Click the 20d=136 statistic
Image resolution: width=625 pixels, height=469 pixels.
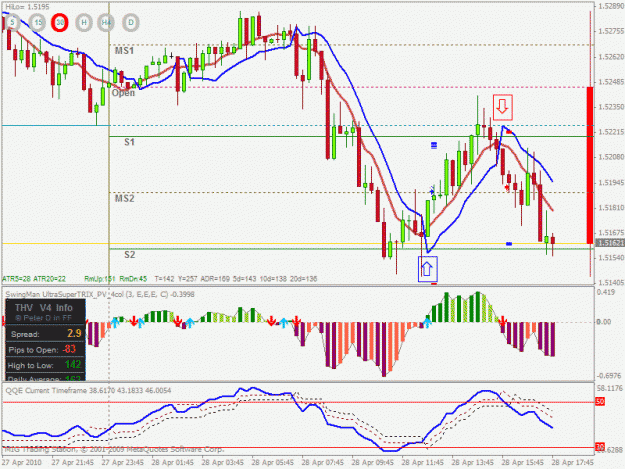(x=303, y=279)
